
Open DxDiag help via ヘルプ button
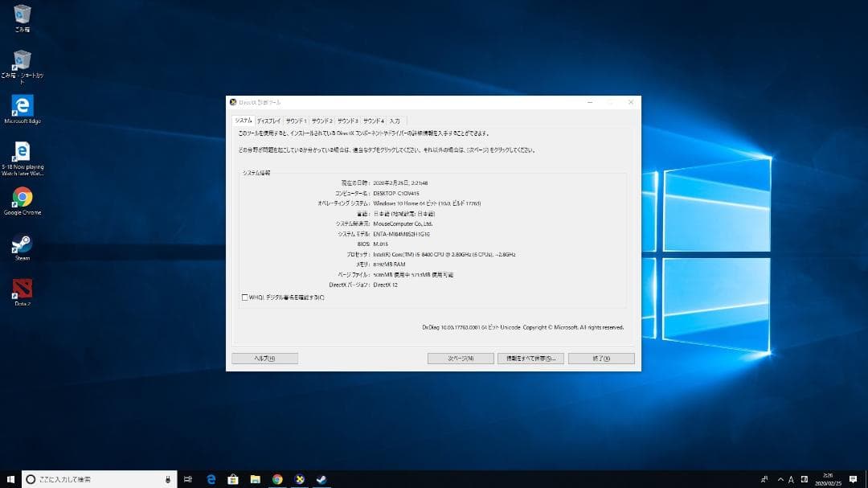pyautogui.click(x=265, y=358)
